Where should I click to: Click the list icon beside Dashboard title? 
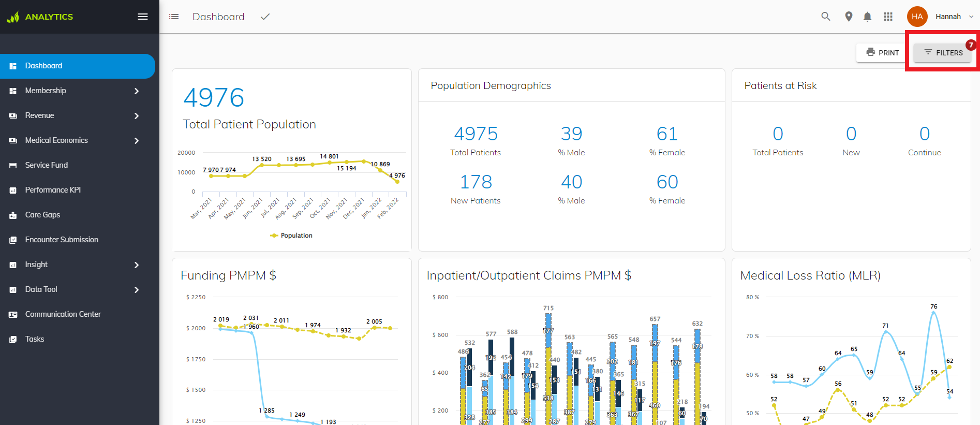click(174, 17)
